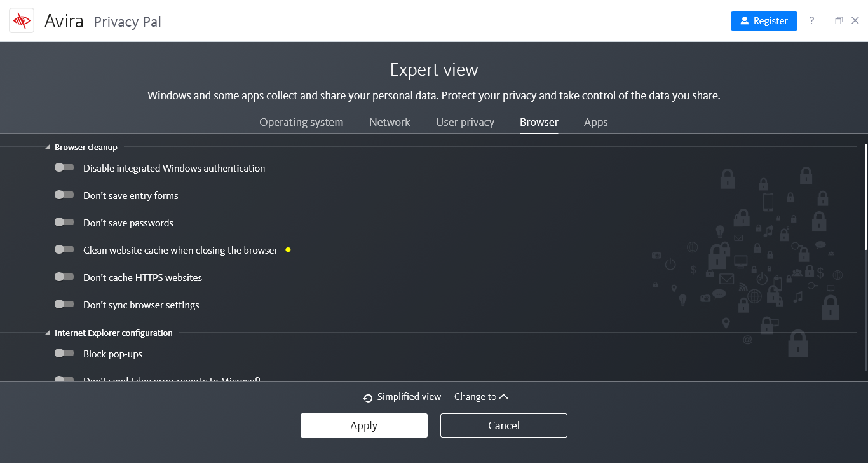Switch to the Operating system tab

click(301, 122)
